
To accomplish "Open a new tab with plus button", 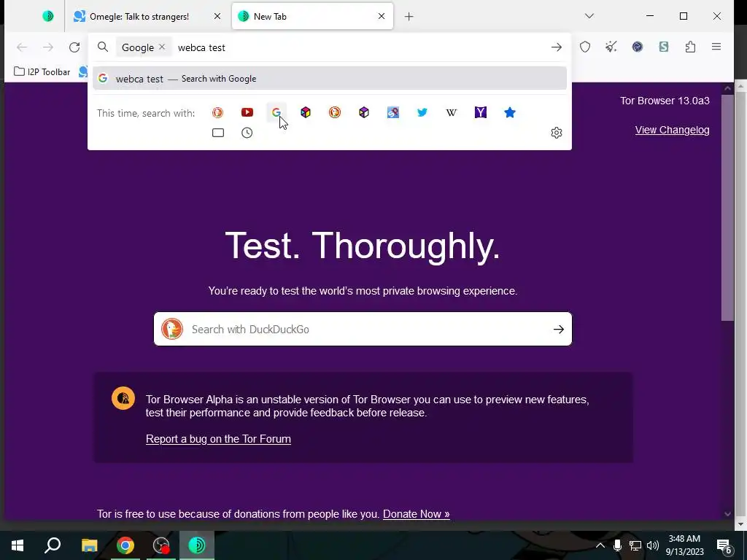I will (409, 17).
